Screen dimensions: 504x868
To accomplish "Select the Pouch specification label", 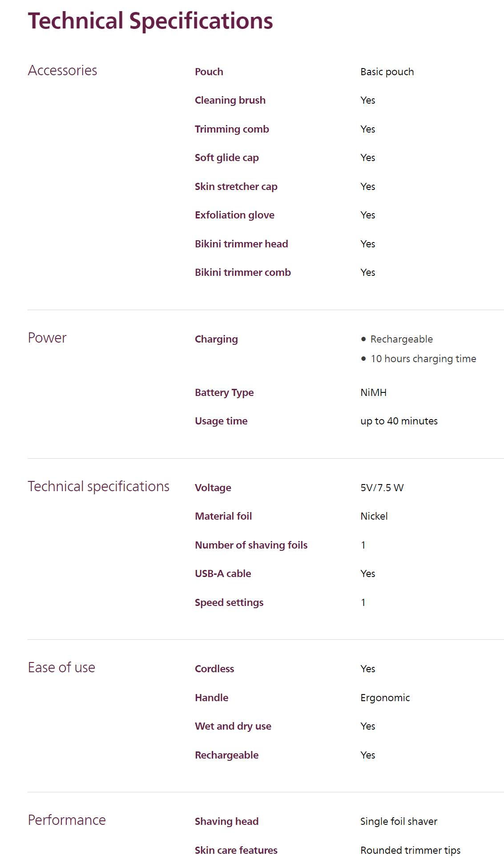I will click(209, 72).
